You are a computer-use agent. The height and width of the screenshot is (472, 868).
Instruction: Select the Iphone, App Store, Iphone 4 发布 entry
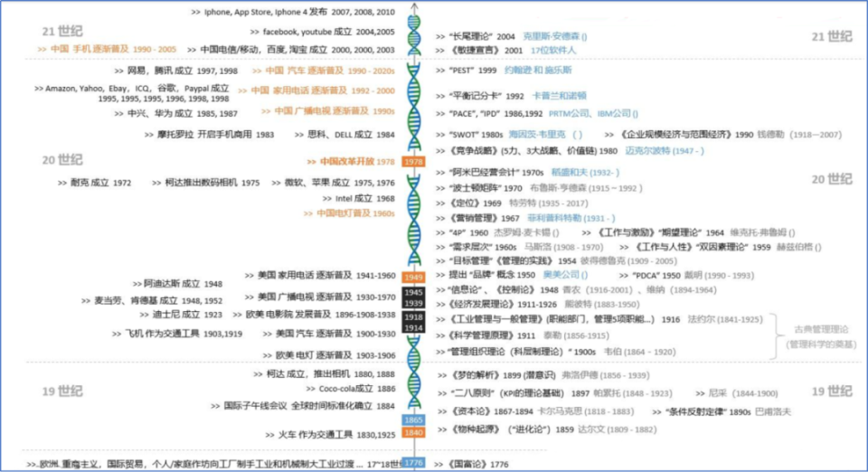coord(293,12)
